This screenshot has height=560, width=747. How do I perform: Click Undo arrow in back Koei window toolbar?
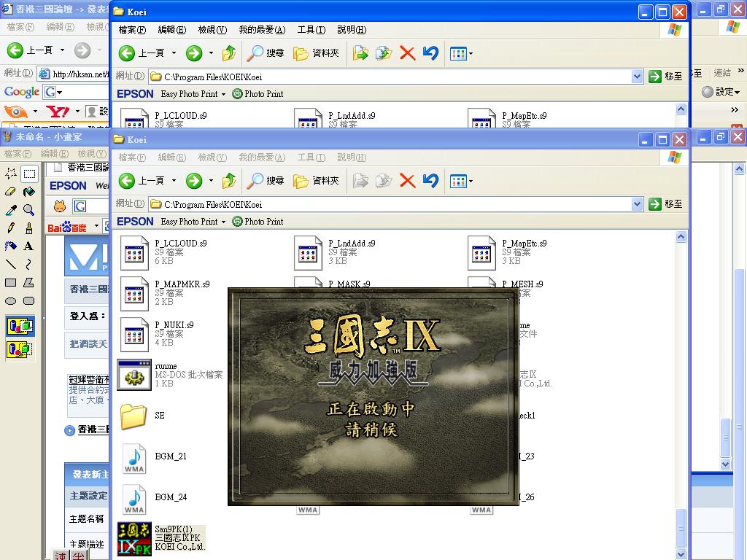pyautogui.click(x=430, y=53)
